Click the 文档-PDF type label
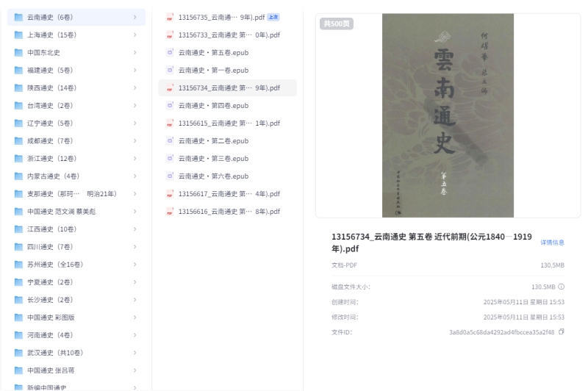The height and width of the screenshot is (391, 588). [x=344, y=265]
